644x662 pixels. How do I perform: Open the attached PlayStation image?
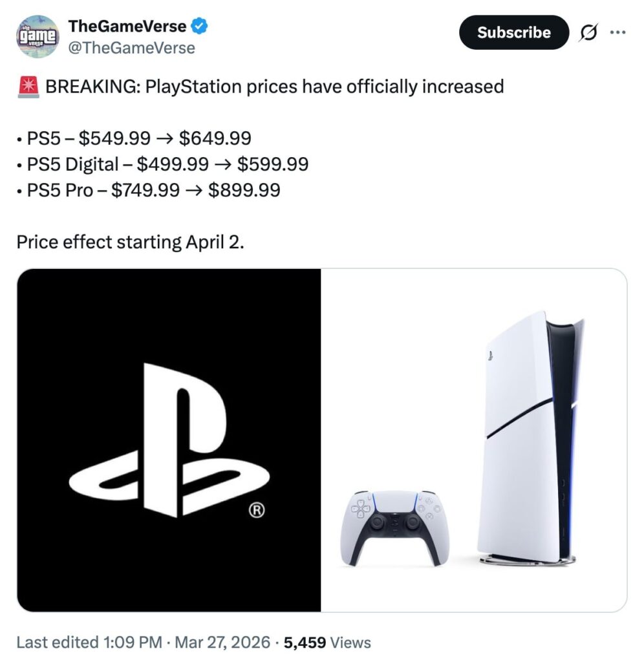pos(322,440)
